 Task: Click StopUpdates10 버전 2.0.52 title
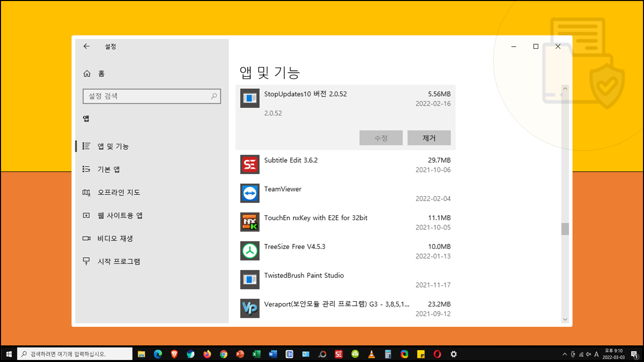[305, 94]
